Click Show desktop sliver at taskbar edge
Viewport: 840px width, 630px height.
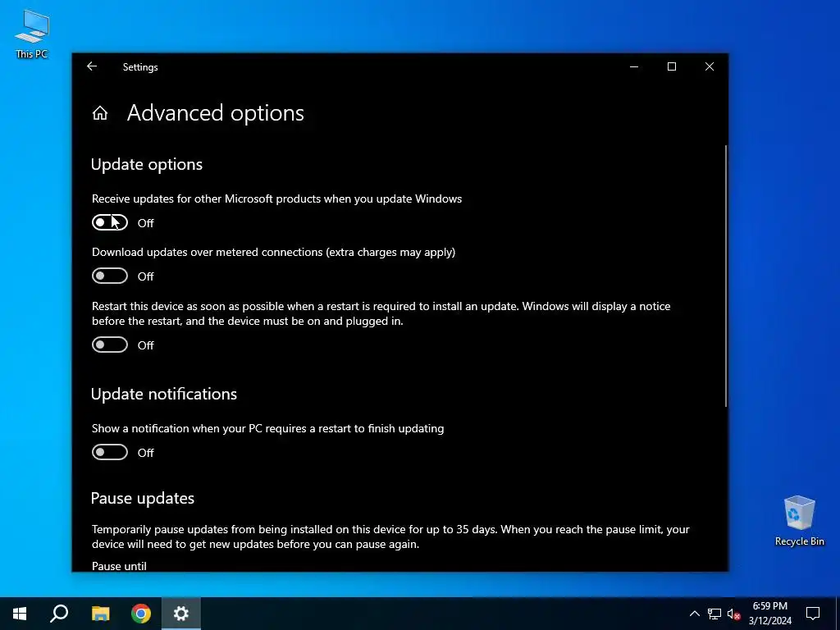coord(838,614)
